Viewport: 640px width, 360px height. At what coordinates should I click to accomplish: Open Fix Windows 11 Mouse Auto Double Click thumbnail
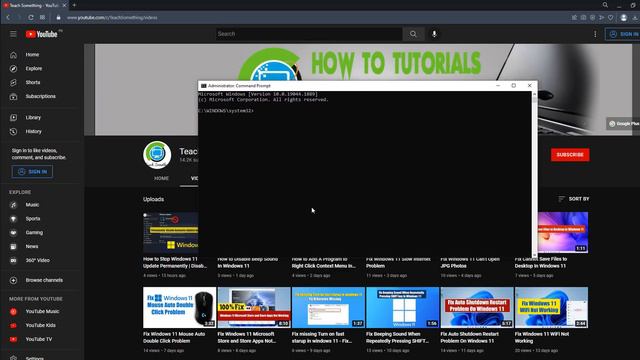(x=179, y=307)
